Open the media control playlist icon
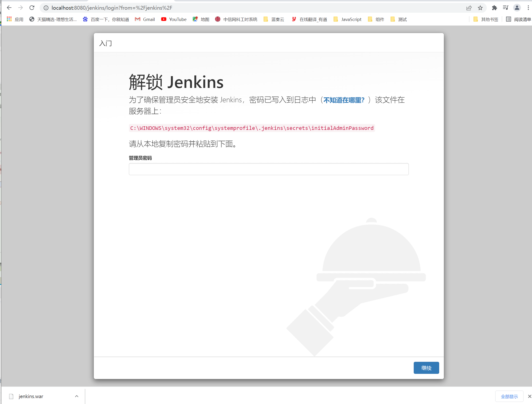This screenshot has height=404, width=532. 505,8
